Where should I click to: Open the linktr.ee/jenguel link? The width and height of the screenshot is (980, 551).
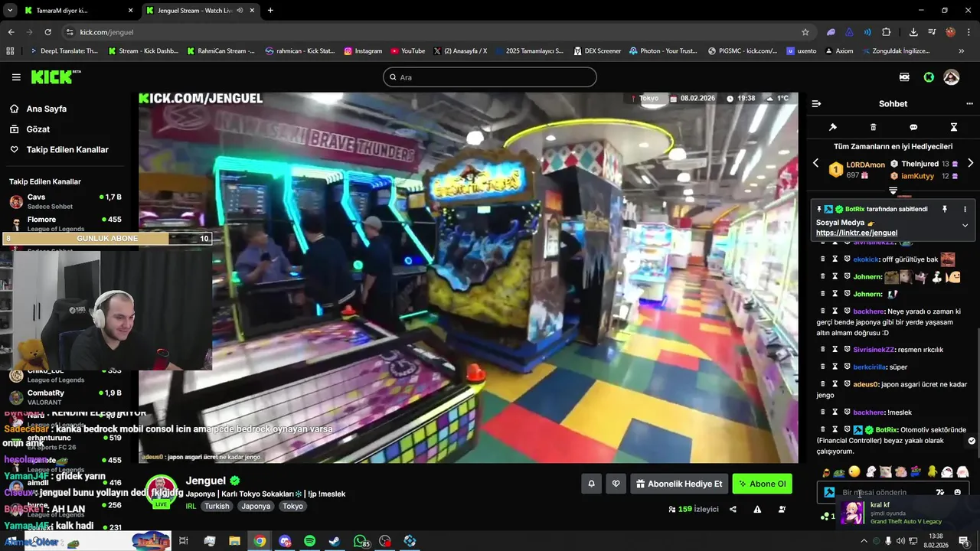[857, 233]
